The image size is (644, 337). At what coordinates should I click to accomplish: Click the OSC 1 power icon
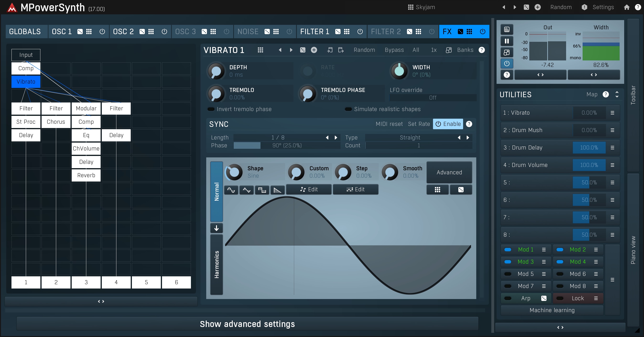(x=102, y=32)
